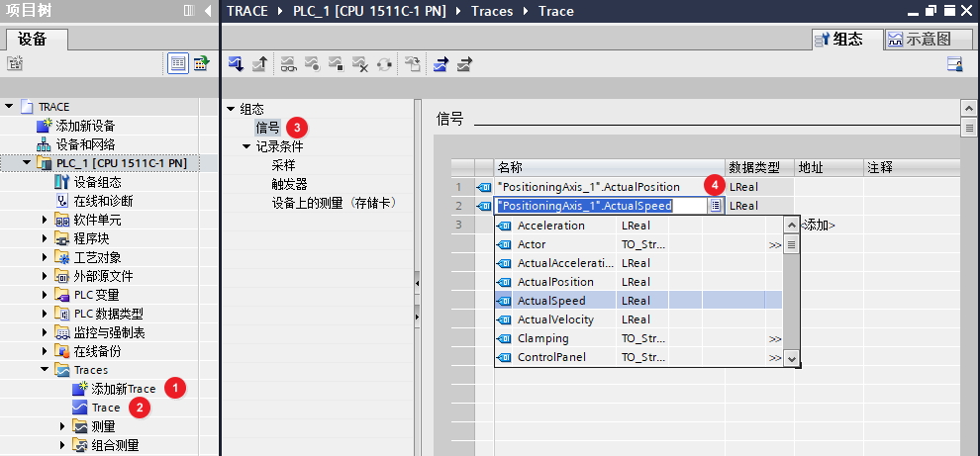Screen dimensions: 980x456
Task: Toggle the details view icon in project tree
Action: pos(178,63)
